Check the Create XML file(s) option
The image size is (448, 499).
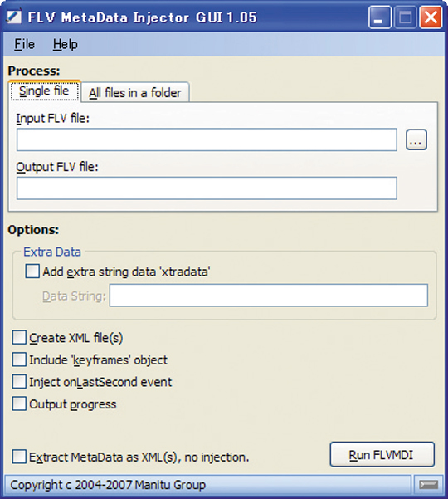(x=19, y=338)
